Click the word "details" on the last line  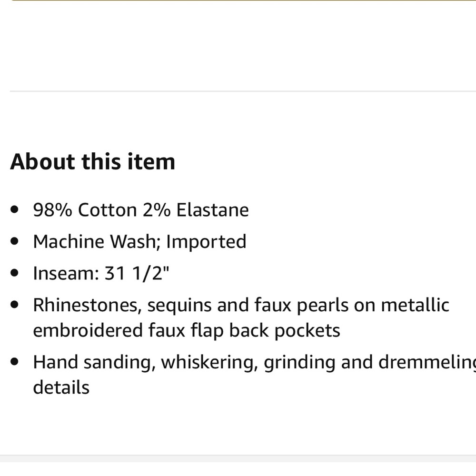pos(61,387)
